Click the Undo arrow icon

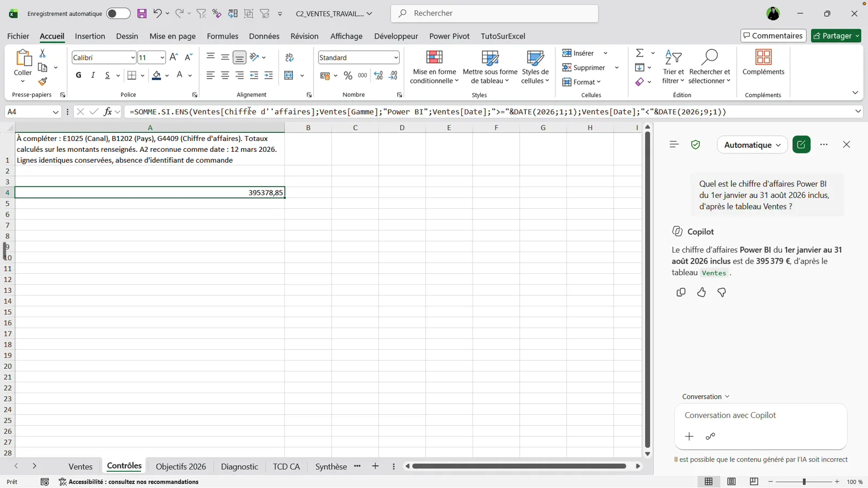click(x=157, y=14)
